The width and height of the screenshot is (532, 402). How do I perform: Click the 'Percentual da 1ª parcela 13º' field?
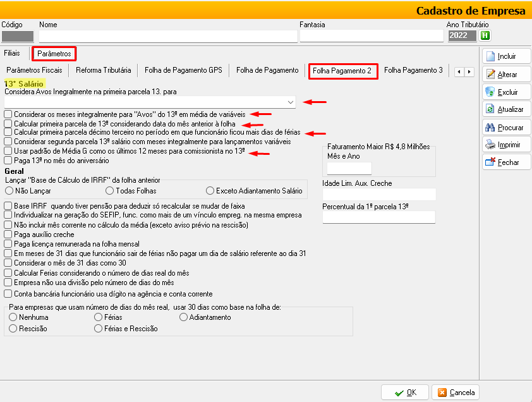tap(378, 217)
